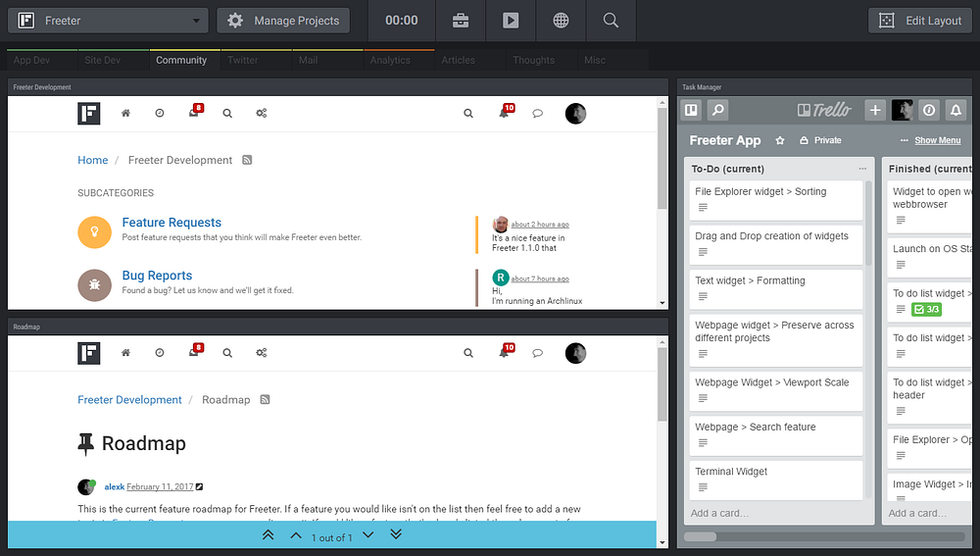
Task: Jump to first post with double up arrows
Action: 269,534
